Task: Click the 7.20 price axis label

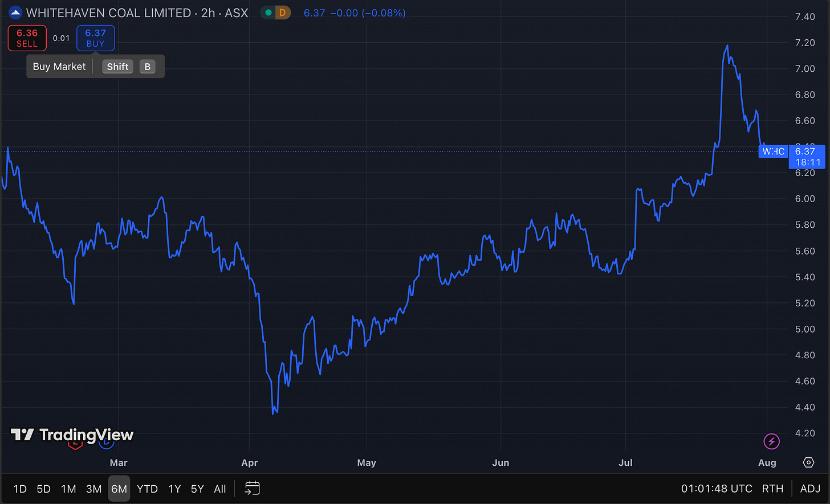Action: pyautogui.click(x=805, y=43)
